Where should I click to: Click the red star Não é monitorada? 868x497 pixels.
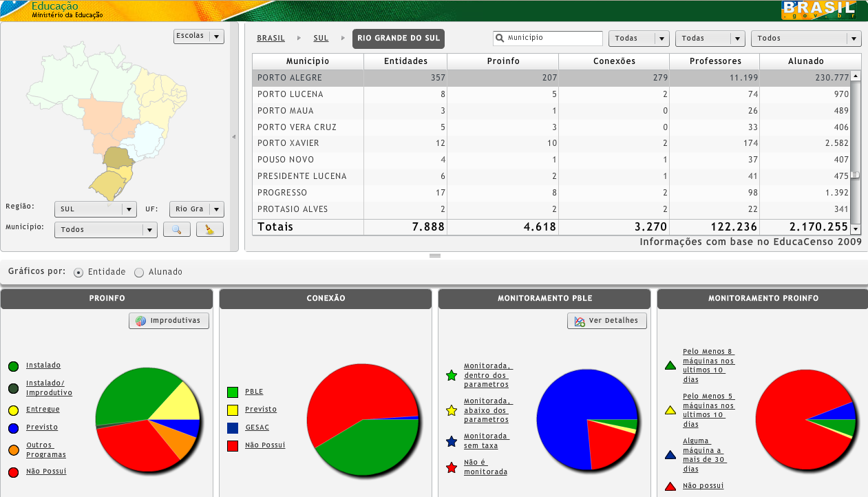pyautogui.click(x=452, y=468)
